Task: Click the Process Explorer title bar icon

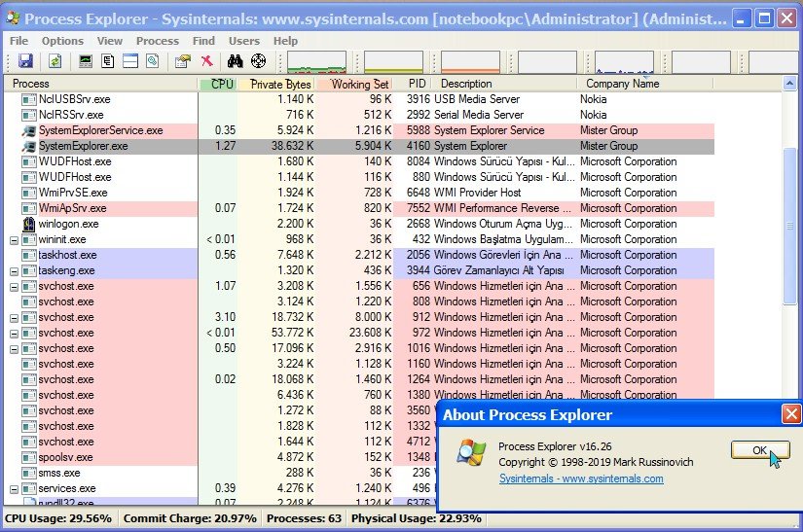Action: click(13, 18)
